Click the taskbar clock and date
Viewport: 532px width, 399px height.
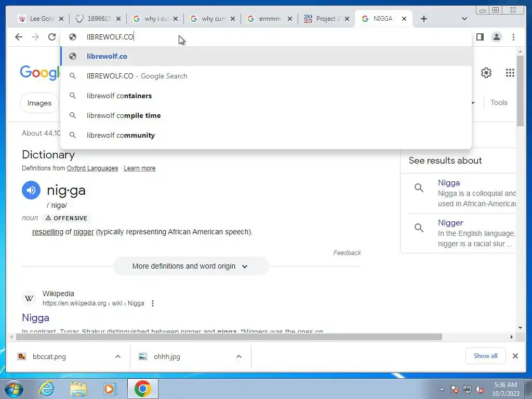(x=506, y=389)
